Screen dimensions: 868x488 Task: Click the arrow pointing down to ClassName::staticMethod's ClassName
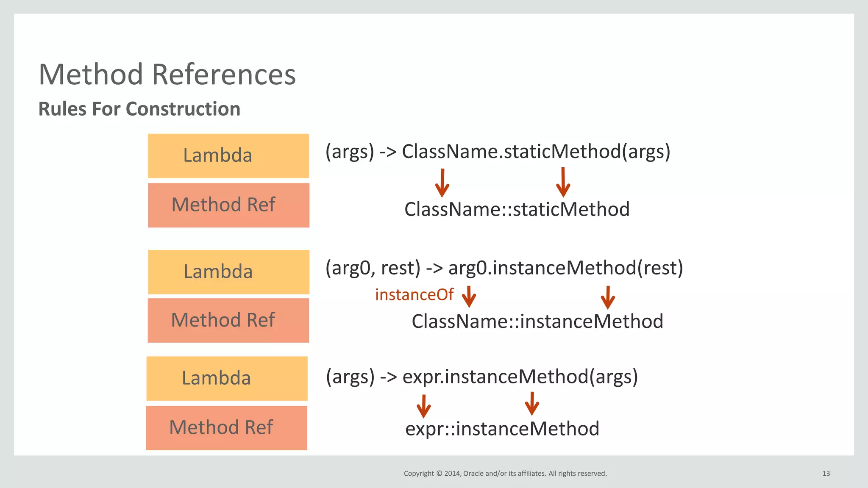(442, 183)
